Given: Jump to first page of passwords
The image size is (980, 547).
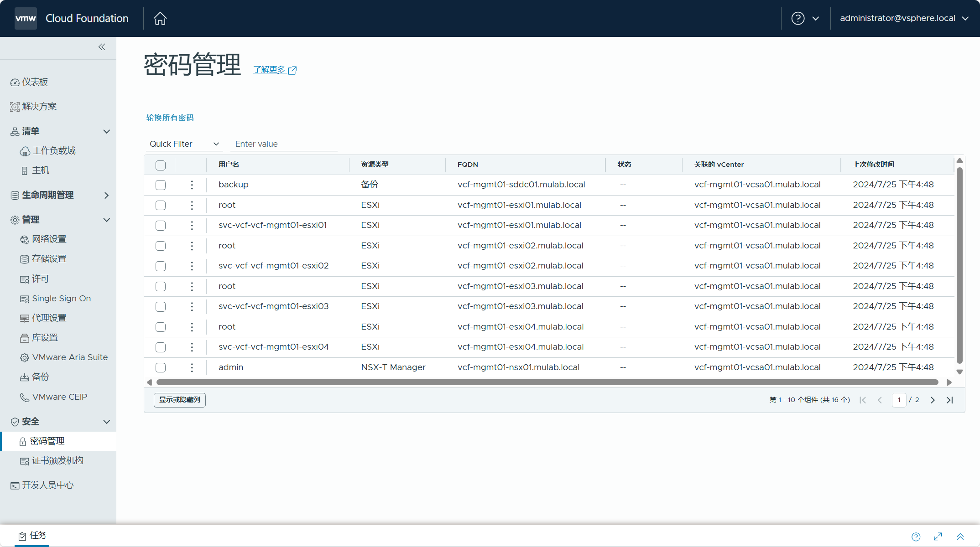Looking at the screenshot, I should click(863, 400).
